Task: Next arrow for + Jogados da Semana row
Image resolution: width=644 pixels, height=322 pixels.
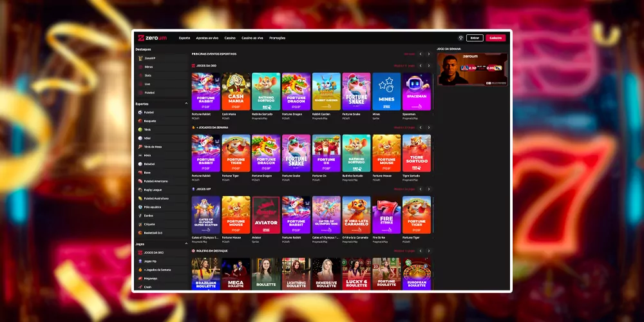Action: pos(429,128)
